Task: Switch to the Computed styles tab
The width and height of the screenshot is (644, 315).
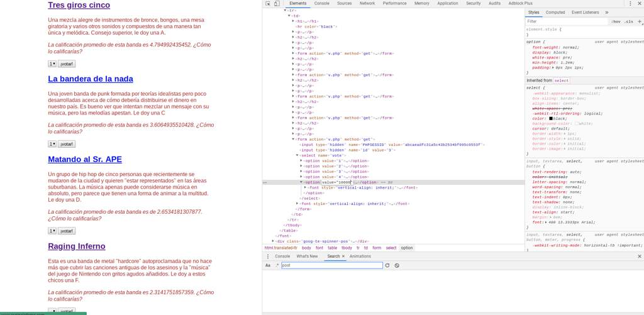Action: point(555,13)
